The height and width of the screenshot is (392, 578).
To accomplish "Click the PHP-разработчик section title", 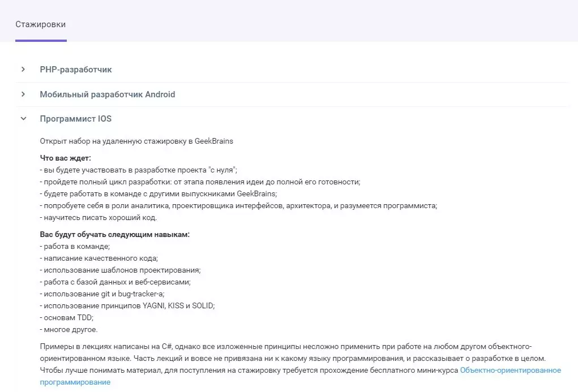I will point(75,70).
